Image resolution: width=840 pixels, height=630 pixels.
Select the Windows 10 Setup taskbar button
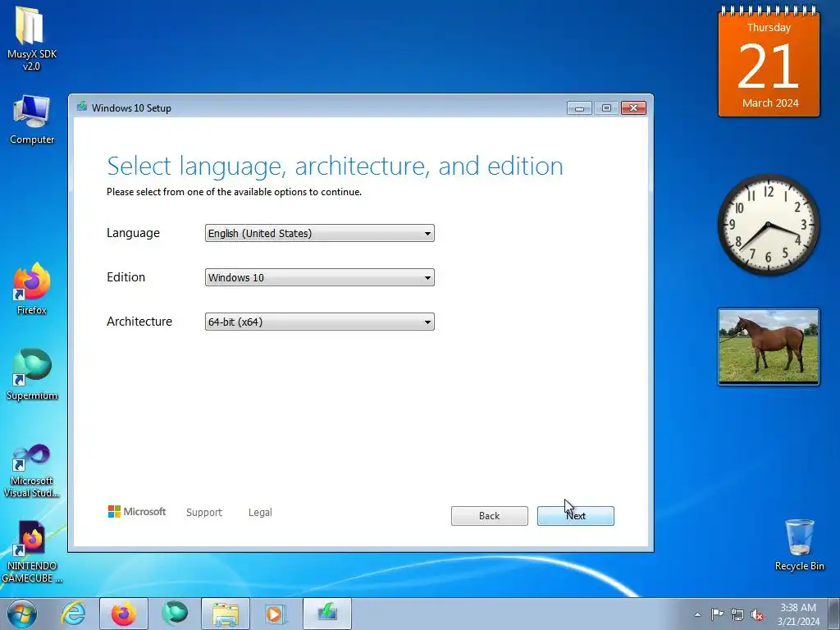pos(327,614)
